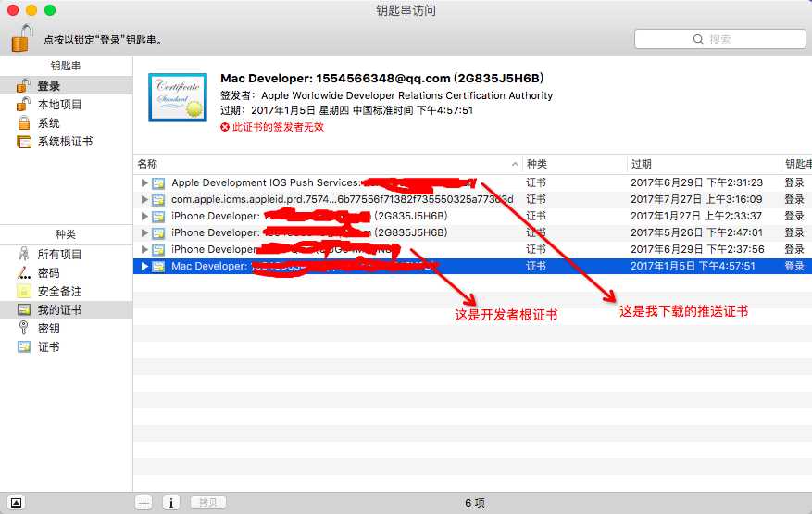Click the 拷贝 button in the bottom bar
Screen dimensions: 812x514
click(208, 503)
